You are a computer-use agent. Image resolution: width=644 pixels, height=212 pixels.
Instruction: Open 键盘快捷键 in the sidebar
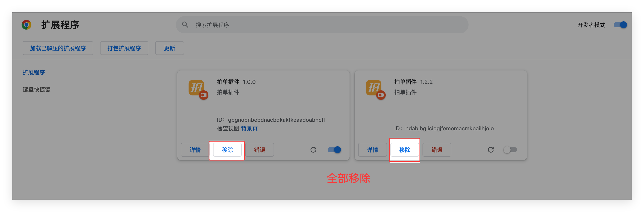coord(37,90)
